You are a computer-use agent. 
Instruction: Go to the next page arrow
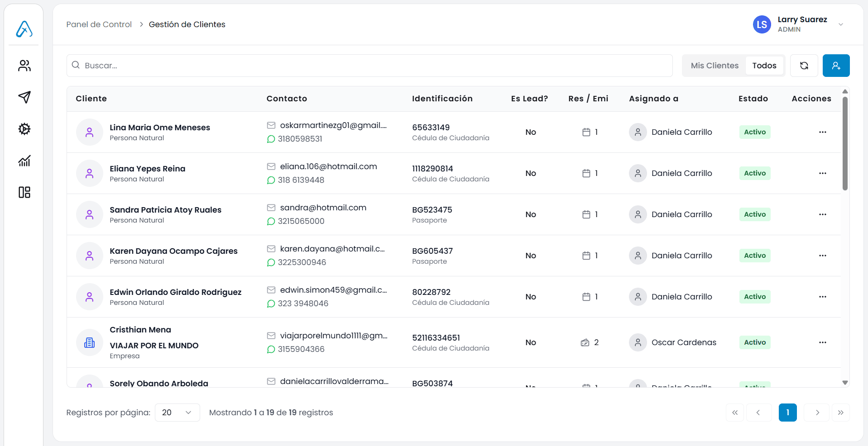pos(817,413)
